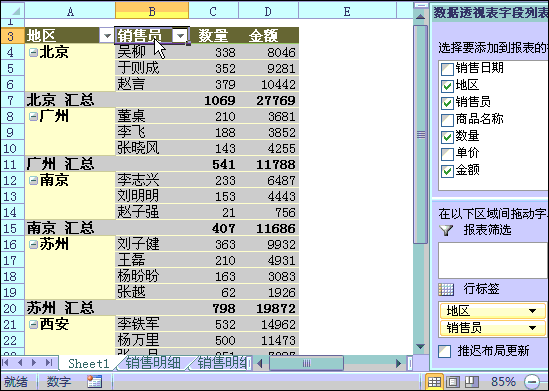549x391 pixels.
Task: Go to first sheet navigation arrow
Action: point(6,363)
